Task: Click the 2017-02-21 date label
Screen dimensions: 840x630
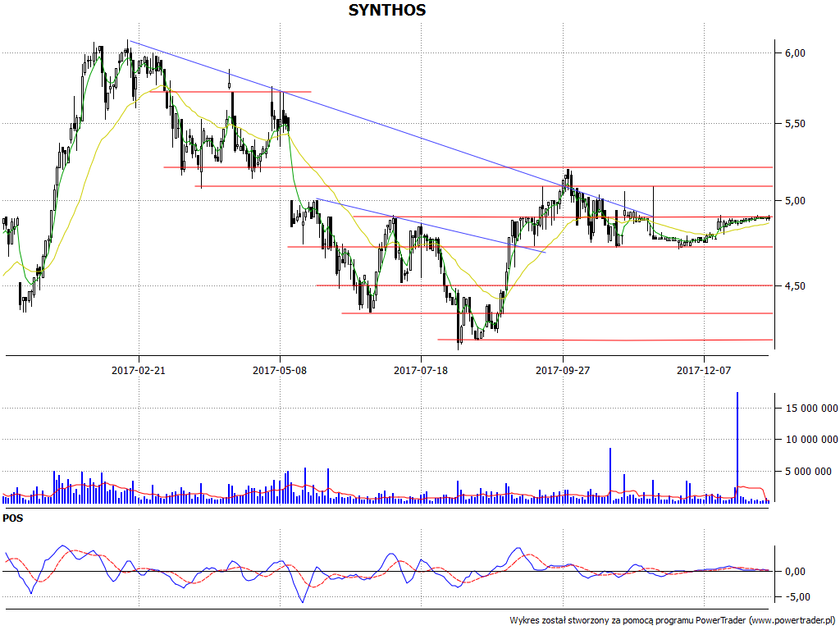Action: click(x=138, y=370)
